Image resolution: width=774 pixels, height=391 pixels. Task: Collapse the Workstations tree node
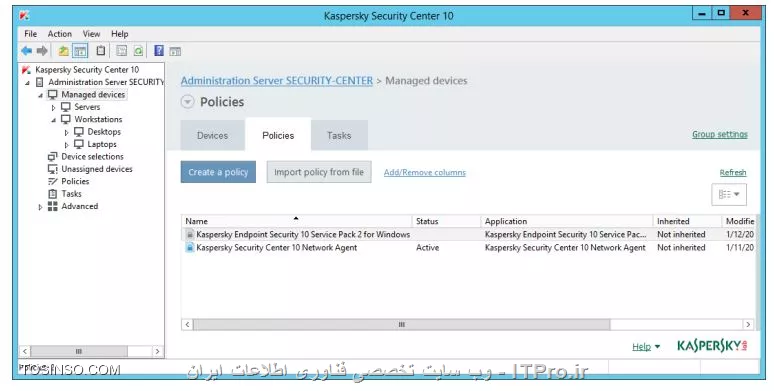53,119
